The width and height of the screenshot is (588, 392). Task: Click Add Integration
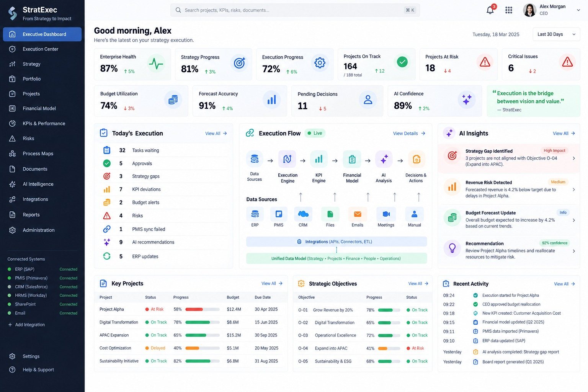pos(26,325)
